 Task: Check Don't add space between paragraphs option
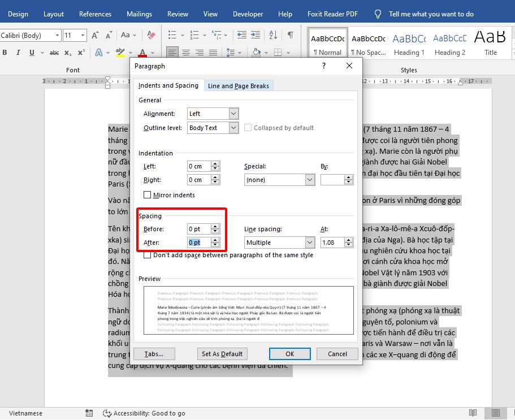147,255
